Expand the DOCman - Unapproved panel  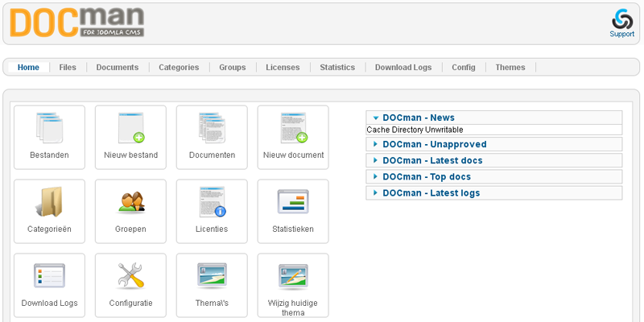pyautogui.click(x=494, y=144)
